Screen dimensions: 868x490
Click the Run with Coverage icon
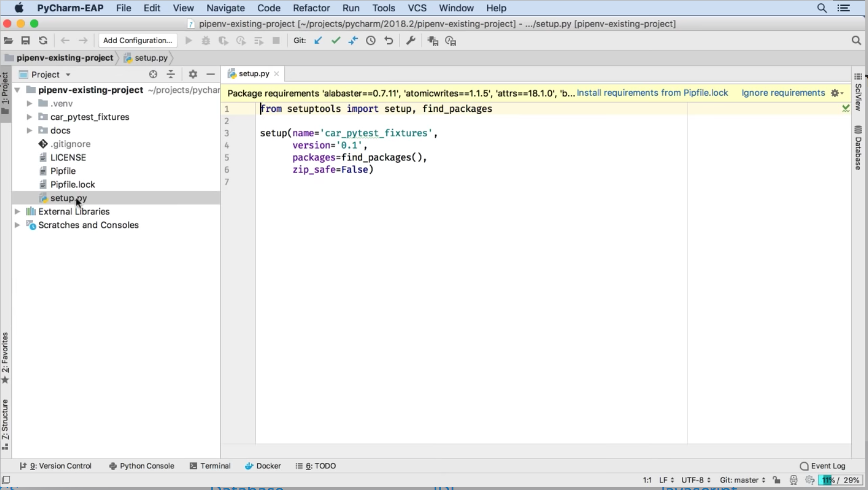point(223,41)
